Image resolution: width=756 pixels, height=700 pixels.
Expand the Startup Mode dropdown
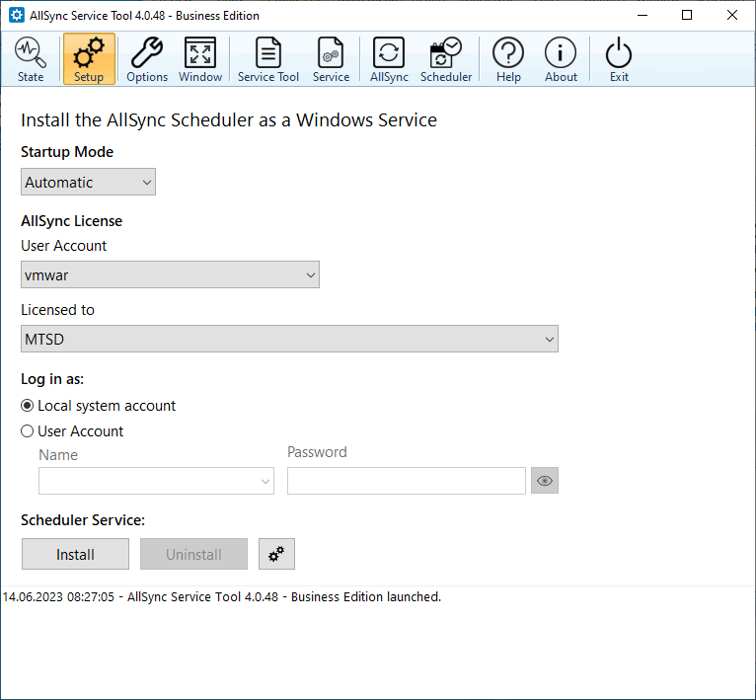click(x=88, y=182)
